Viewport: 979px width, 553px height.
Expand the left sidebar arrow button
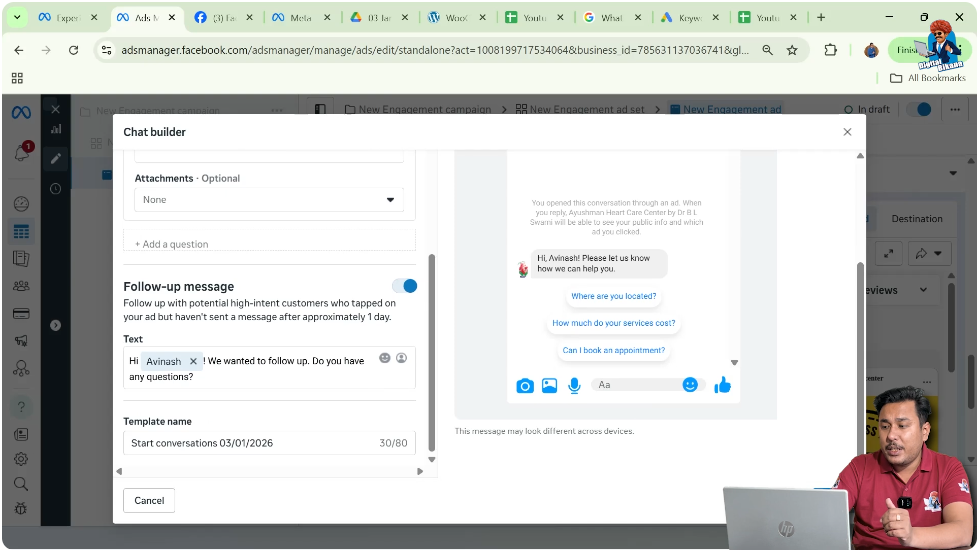pos(56,325)
